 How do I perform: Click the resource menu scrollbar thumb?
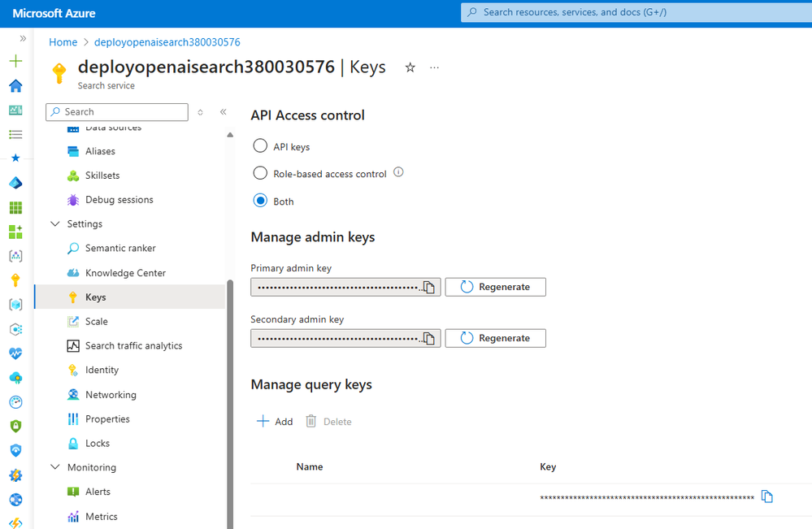click(x=230, y=404)
